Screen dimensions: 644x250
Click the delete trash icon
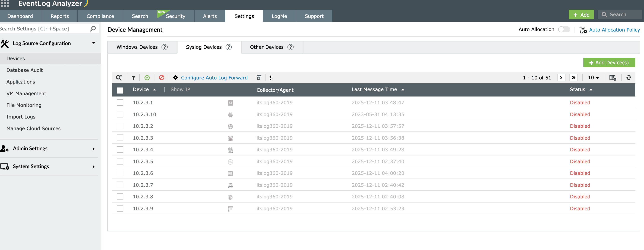click(x=259, y=78)
